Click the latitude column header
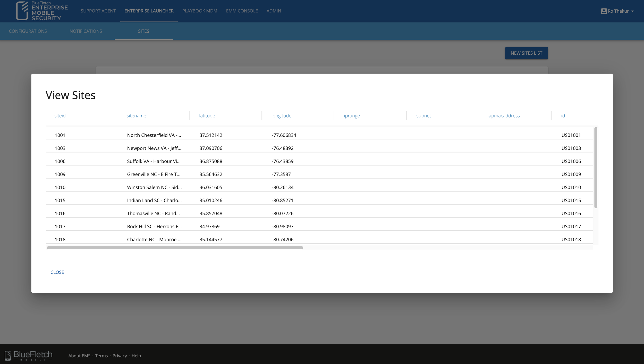Image resolution: width=644 pixels, height=364 pixels. tap(207, 116)
